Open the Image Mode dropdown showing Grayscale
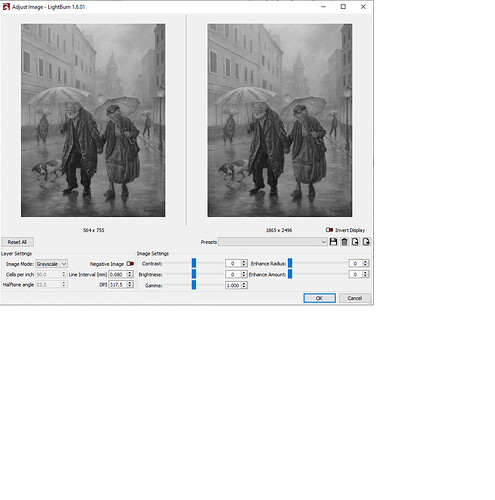Viewport: 495px width, 500px height. pyautogui.click(x=51, y=264)
